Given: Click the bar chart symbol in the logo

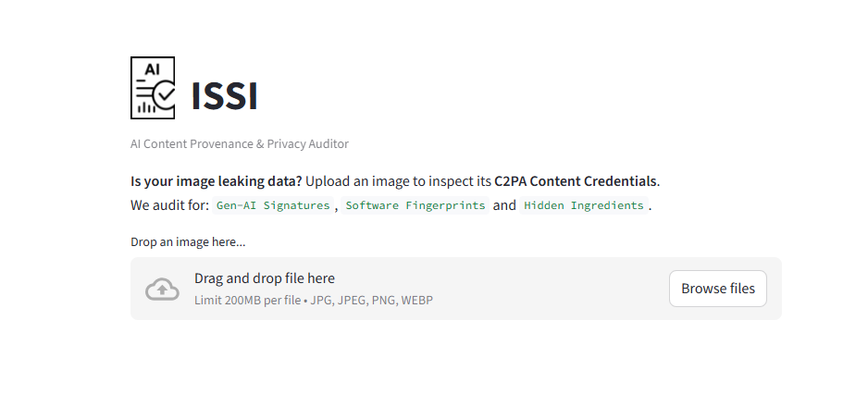Looking at the screenshot, I should tap(146, 107).
